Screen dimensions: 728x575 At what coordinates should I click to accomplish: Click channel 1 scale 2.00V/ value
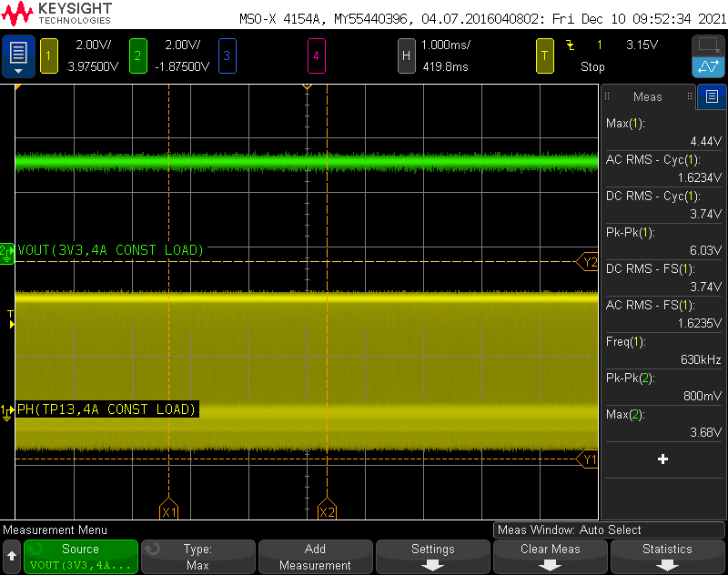(x=94, y=45)
